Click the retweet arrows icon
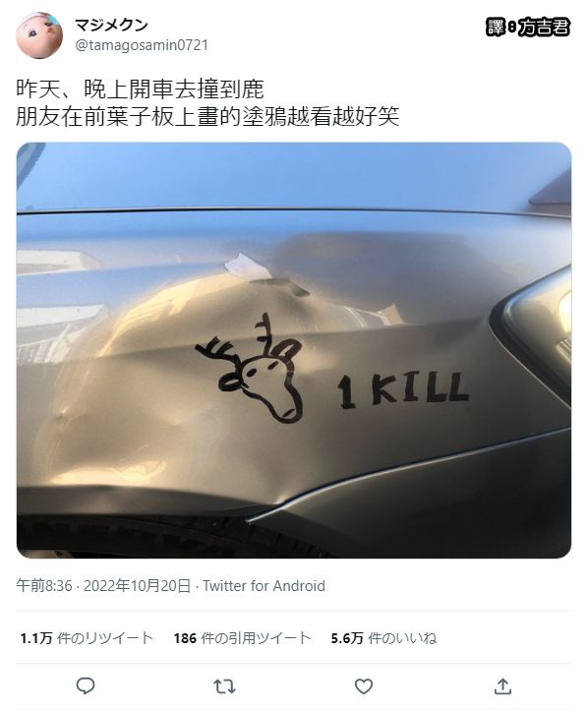Image resolution: width=588 pixels, height=710 pixels. click(x=224, y=686)
